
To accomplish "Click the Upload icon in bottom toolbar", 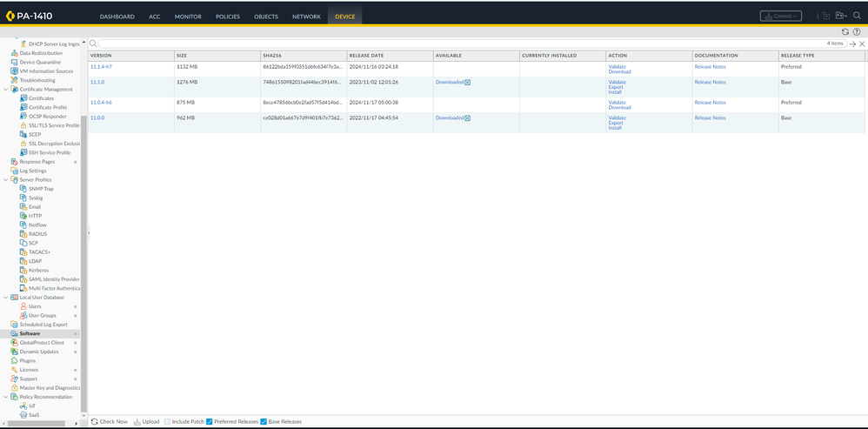I will pos(137,421).
